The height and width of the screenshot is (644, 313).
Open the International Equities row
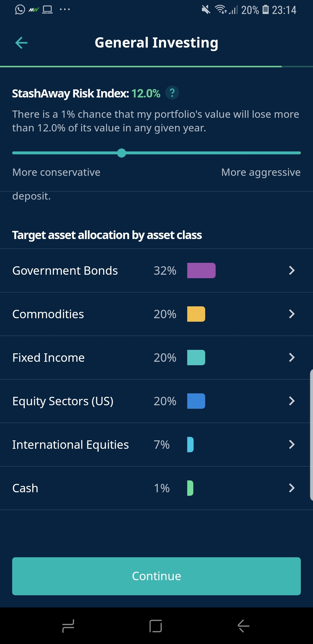(x=156, y=444)
